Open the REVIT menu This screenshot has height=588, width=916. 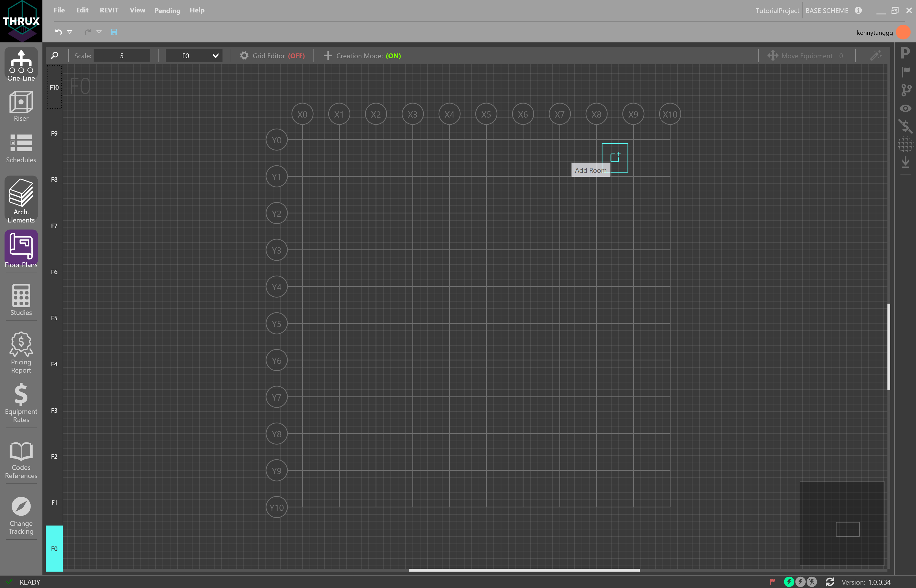click(109, 10)
